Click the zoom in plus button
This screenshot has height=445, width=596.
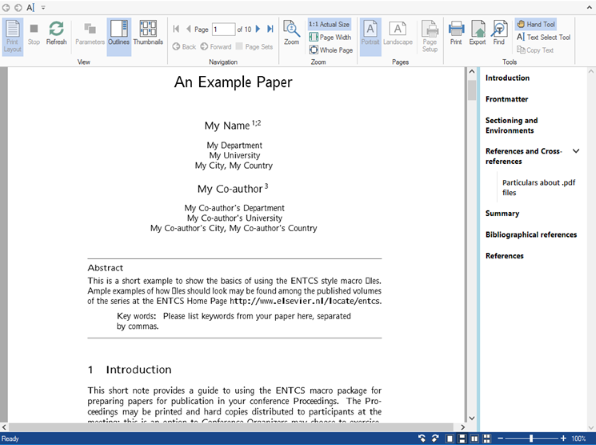coord(563,439)
